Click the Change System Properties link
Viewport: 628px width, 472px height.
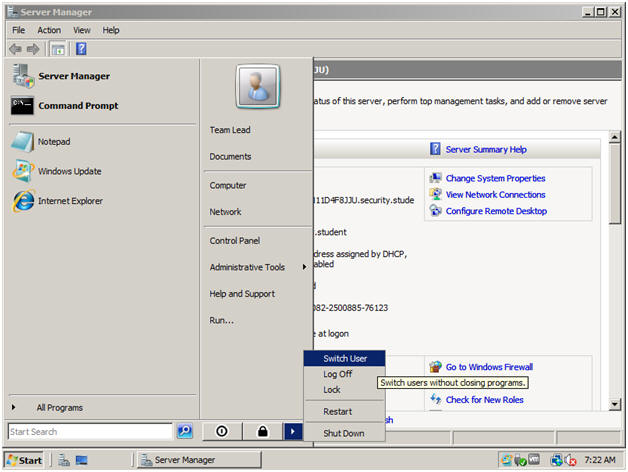point(495,178)
